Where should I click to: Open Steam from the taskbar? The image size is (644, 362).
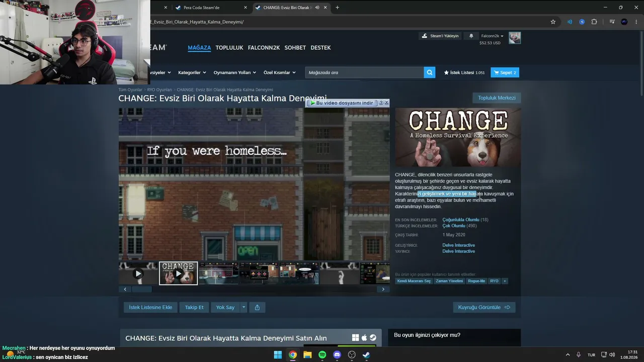pos(366,355)
